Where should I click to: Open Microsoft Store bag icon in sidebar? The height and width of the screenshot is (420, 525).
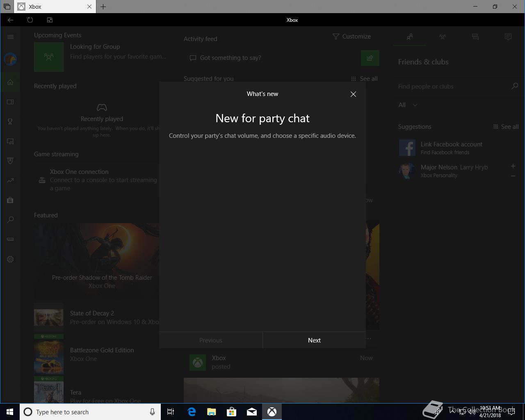10,200
